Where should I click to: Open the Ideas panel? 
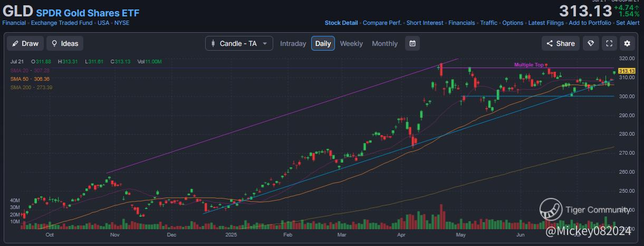[x=64, y=43]
